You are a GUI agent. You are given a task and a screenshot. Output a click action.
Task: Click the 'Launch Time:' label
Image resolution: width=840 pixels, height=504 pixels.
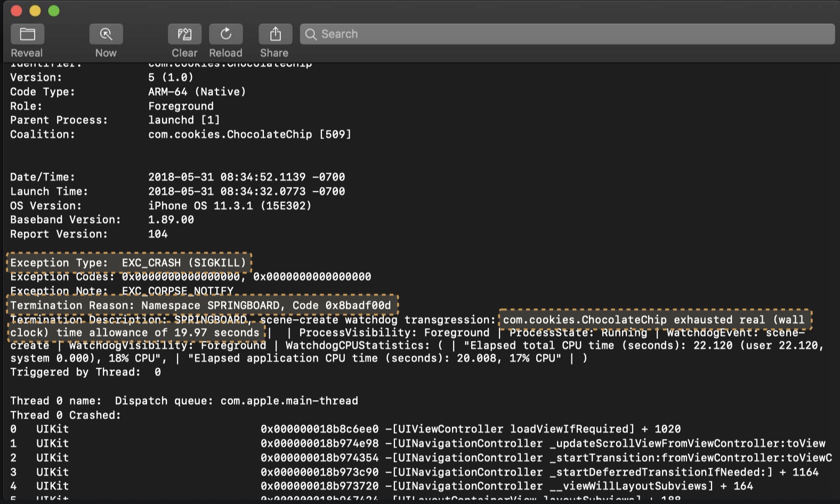[49, 191]
